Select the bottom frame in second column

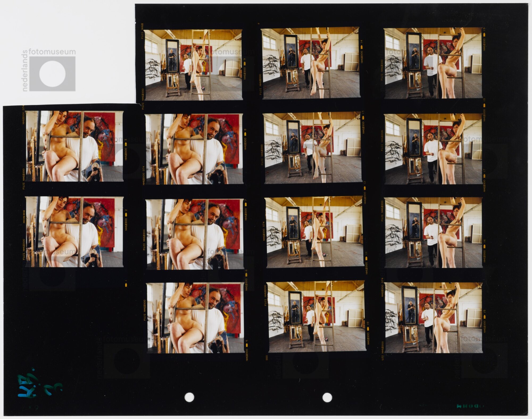coord(196,318)
